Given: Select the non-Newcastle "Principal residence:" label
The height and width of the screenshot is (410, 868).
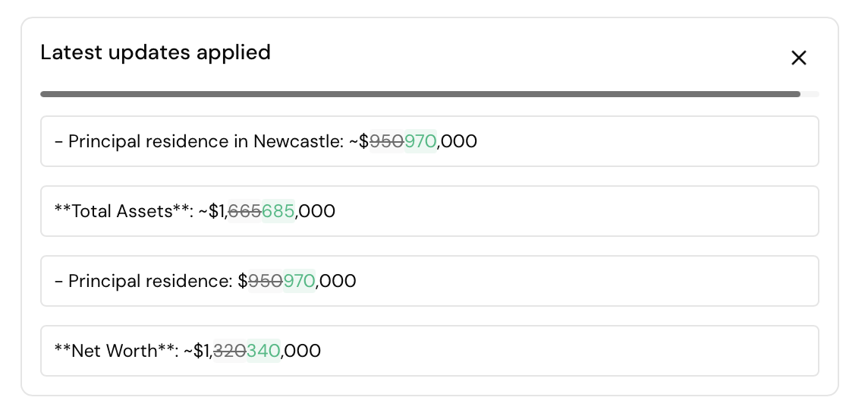Looking at the screenshot, I should click(x=150, y=281).
